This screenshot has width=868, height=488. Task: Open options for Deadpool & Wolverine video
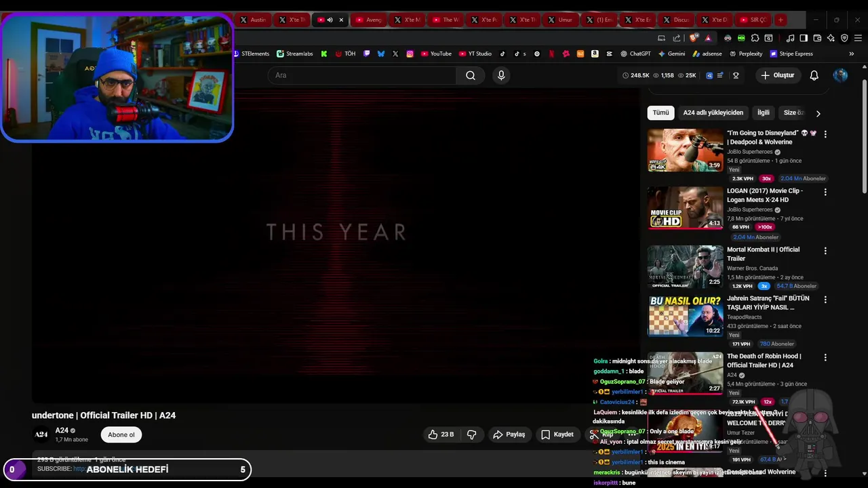point(825,134)
